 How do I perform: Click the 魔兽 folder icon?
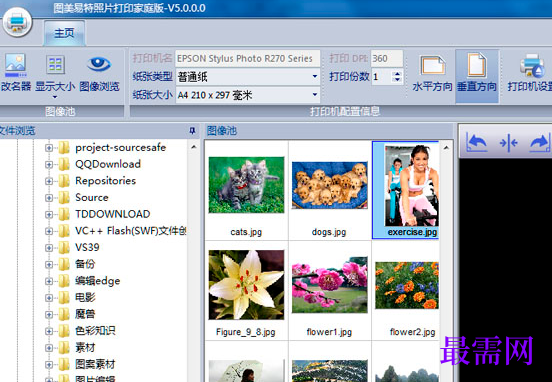click(x=64, y=314)
